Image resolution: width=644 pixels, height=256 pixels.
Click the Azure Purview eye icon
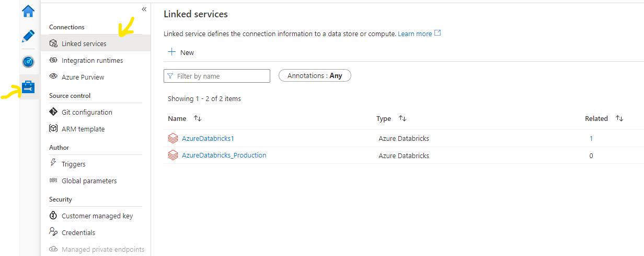(x=53, y=76)
